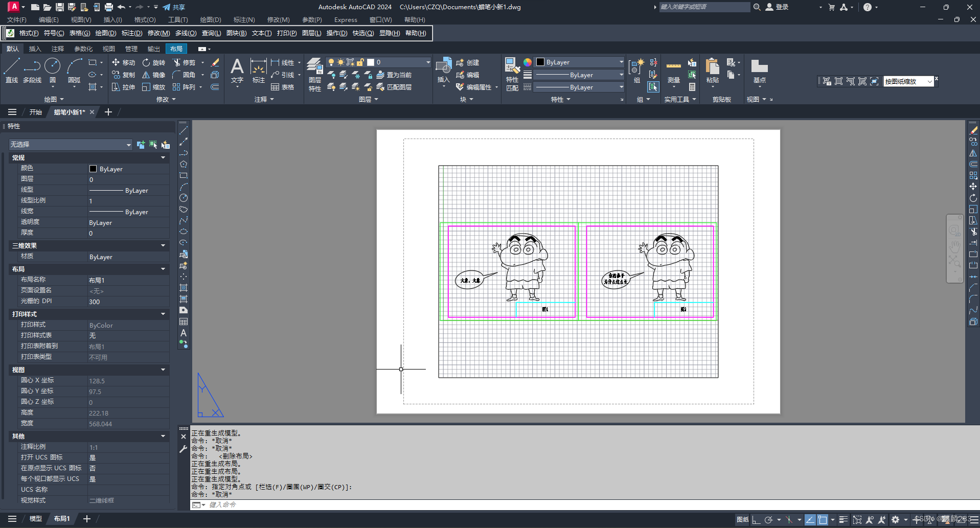Toggle lineweight display in the status bar
Image resolution: width=980 pixels, height=528 pixels.
(x=844, y=520)
